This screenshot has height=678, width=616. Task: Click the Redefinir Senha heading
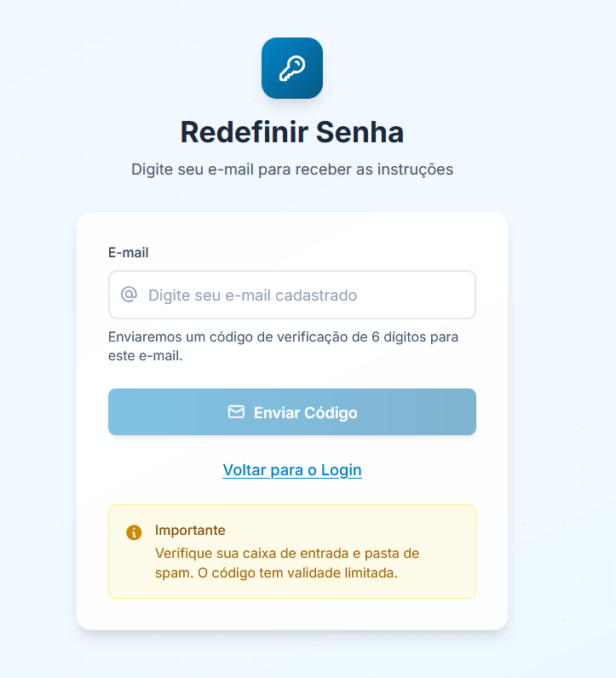coord(292,132)
